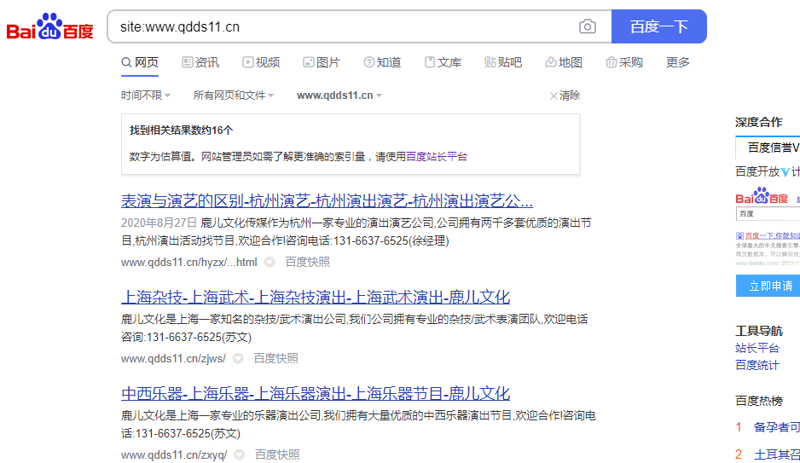Click URL www.qdds11.cn/hyzx/...html
The height and width of the screenshot is (463, 800).
click(x=189, y=262)
